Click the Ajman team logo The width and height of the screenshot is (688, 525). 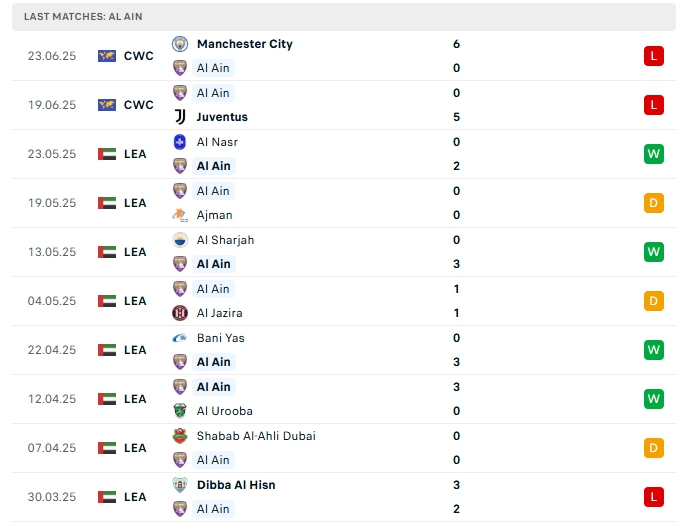[x=180, y=215]
